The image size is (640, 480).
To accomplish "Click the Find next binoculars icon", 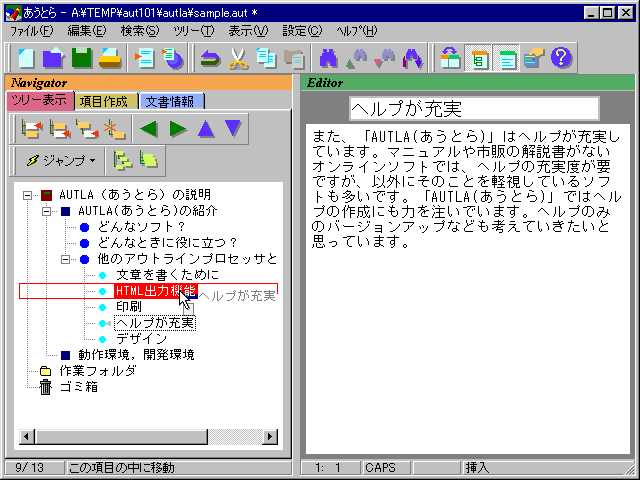I will point(384,58).
